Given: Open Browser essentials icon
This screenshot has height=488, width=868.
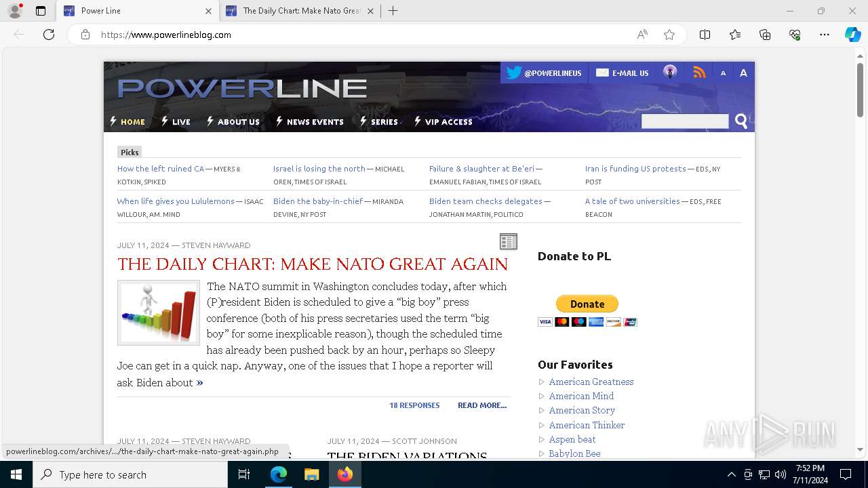Looking at the screenshot, I should pos(795,35).
